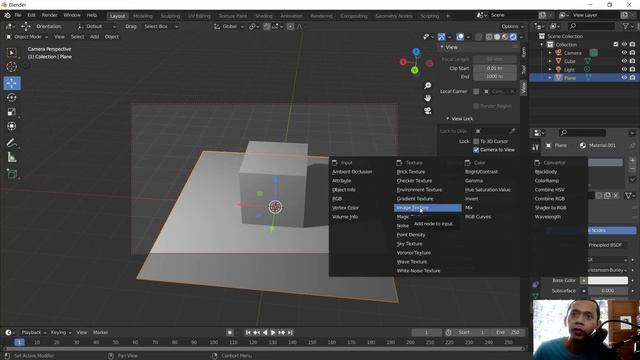Click the Base Color swatch
This screenshot has height=360, width=640.
(x=608, y=281)
